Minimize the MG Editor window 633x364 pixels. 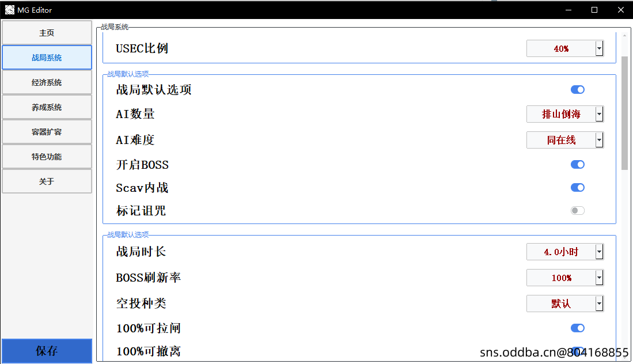point(568,10)
